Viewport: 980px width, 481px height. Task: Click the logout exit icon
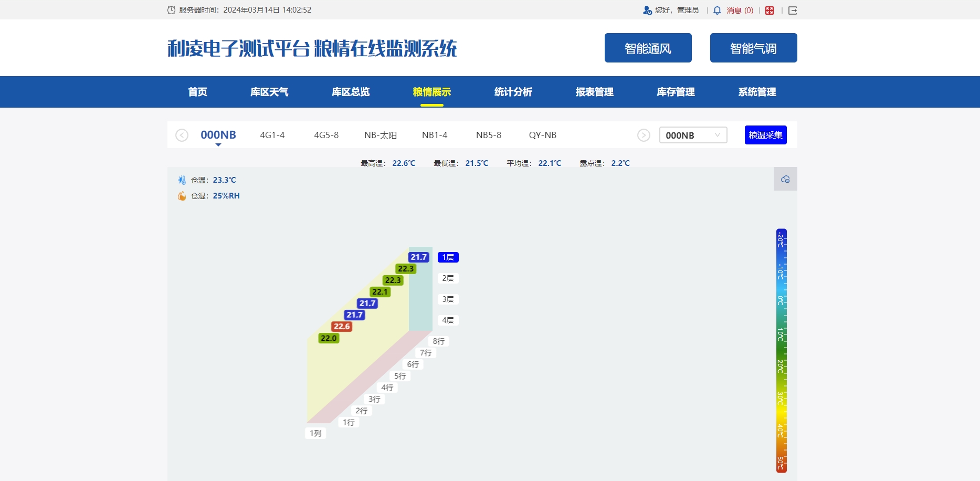coord(793,11)
